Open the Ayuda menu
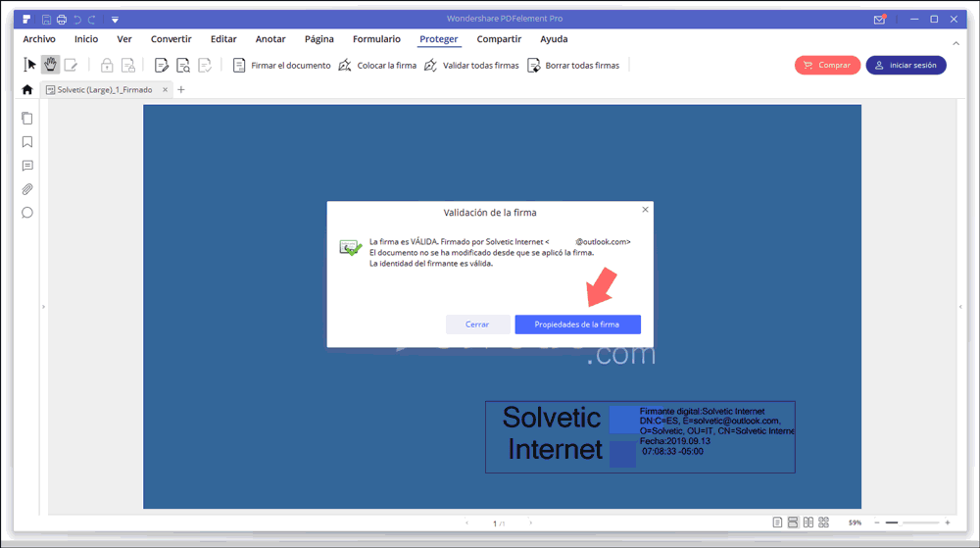Image resolution: width=980 pixels, height=548 pixels. coord(554,39)
